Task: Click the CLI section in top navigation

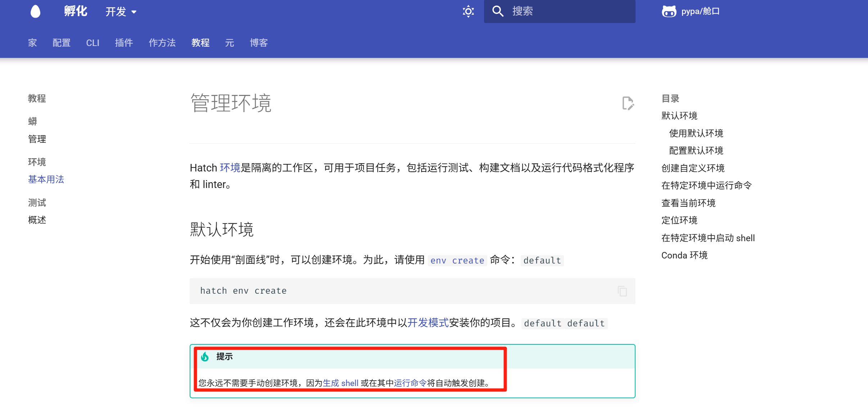Action: click(92, 43)
